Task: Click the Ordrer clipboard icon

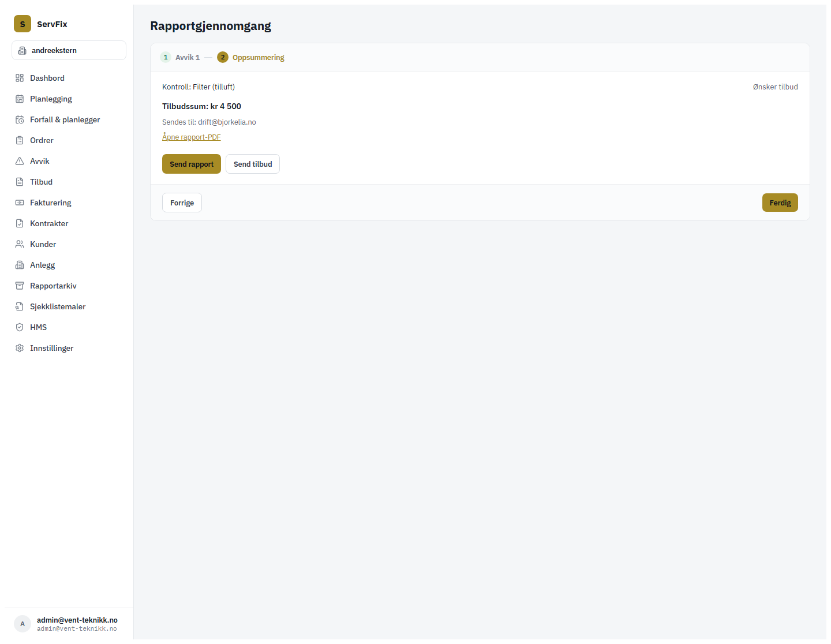Action: [x=20, y=140]
